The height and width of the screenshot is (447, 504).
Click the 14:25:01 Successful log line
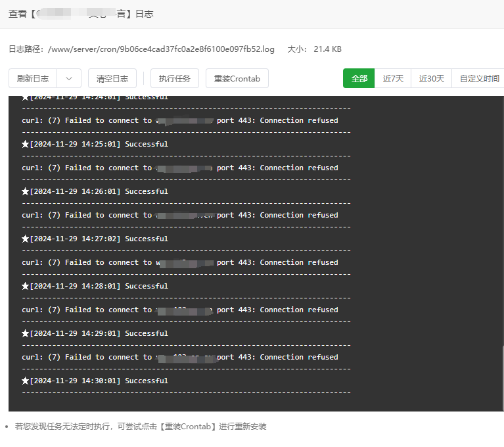point(95,144)
